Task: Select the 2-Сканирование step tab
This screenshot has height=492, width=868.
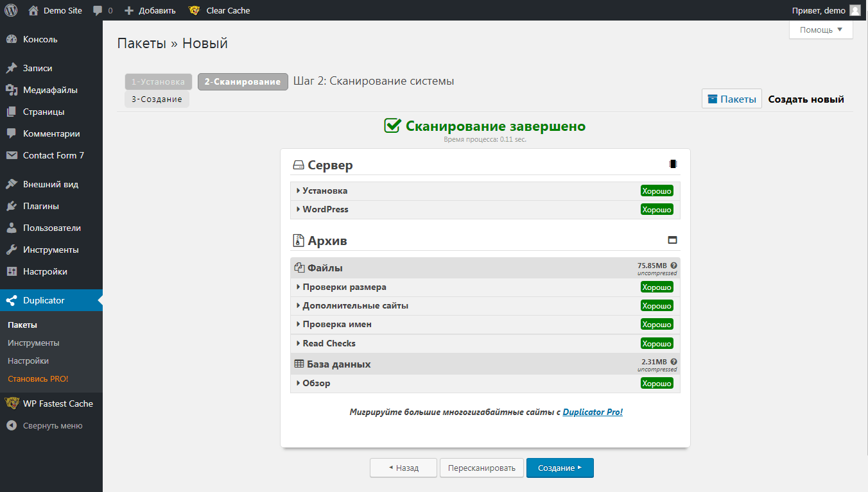Action: click(x=243, y=82)
